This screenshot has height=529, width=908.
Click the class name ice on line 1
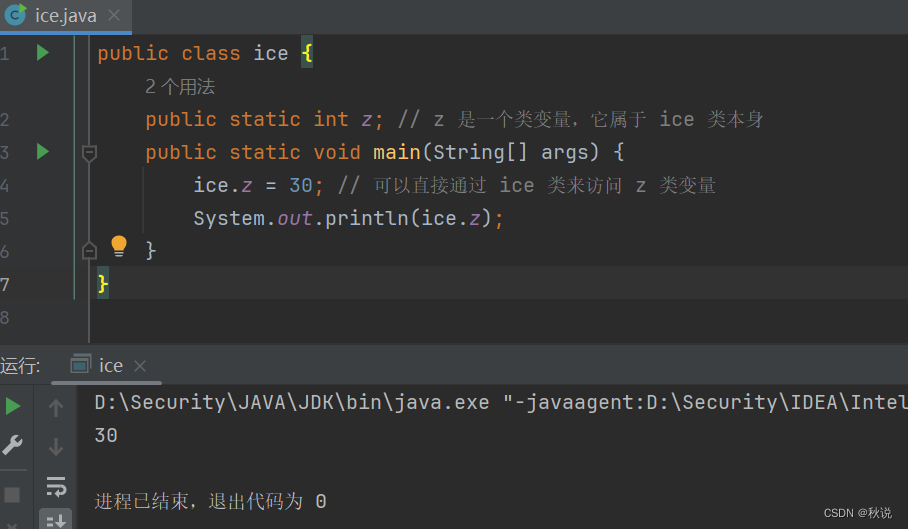pos(270,53)
